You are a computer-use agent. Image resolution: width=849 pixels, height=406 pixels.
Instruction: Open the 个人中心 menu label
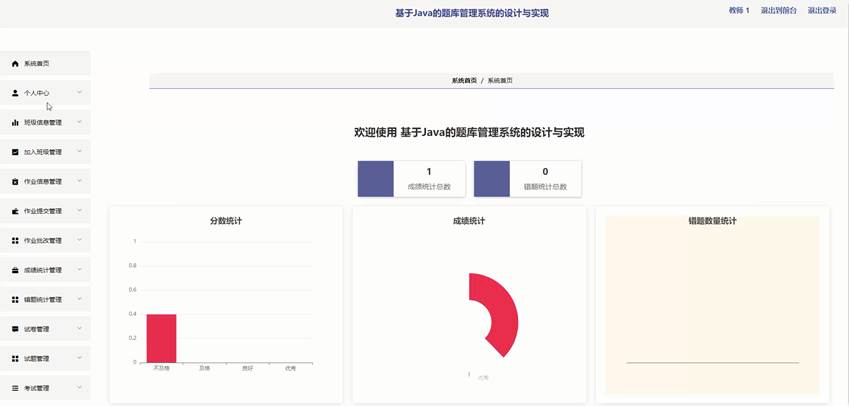(x=36, y=93)
